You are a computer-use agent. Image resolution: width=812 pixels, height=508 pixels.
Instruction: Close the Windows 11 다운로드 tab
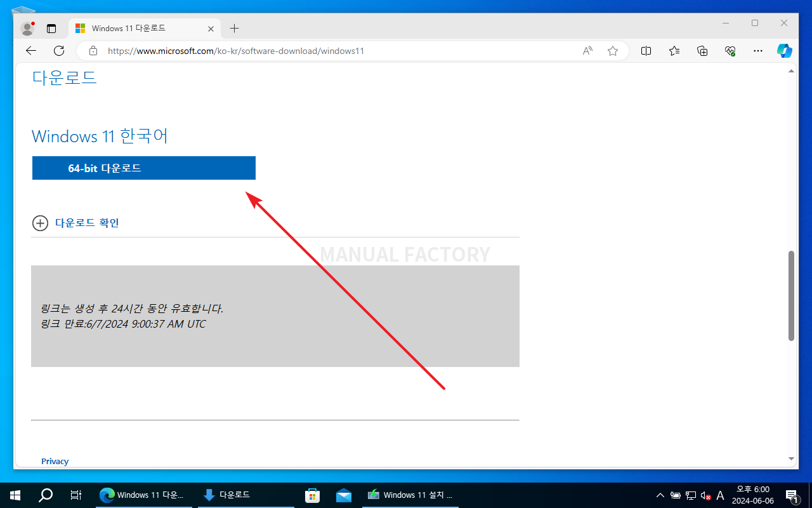(x=211, y=29)
